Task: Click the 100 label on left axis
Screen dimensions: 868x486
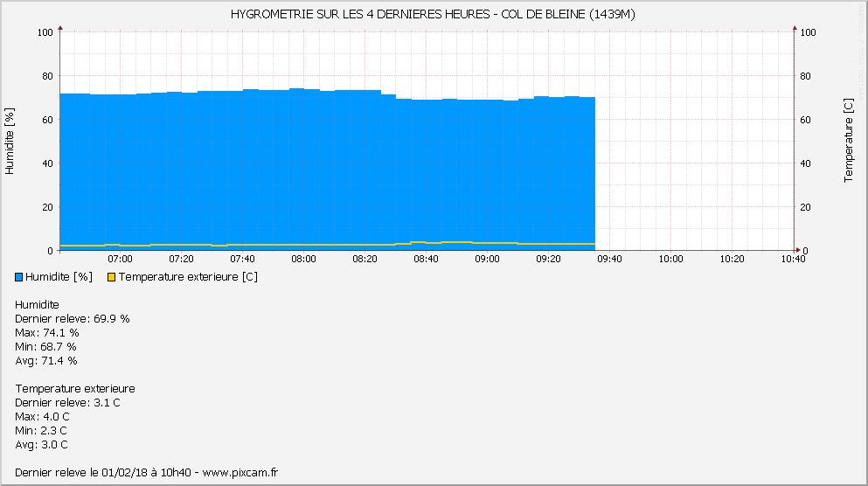Action: point(45,32)
